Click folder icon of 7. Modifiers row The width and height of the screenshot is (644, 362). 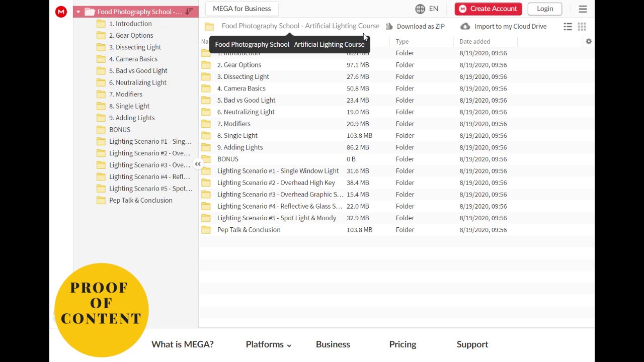(x=206, y=124)
